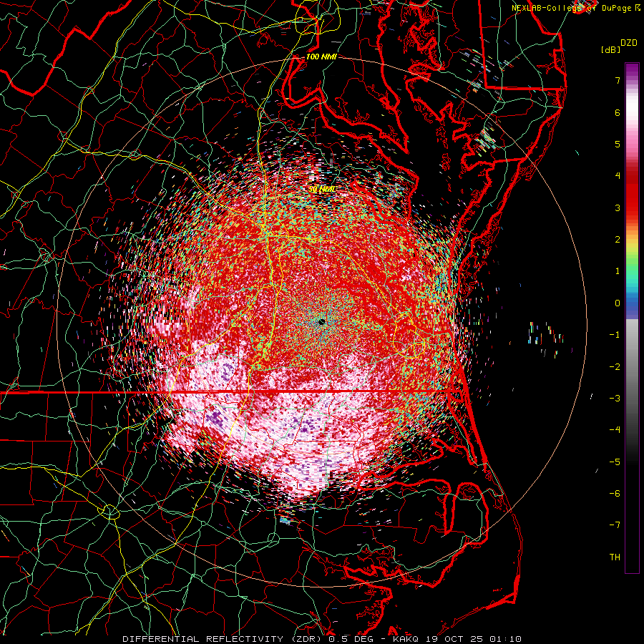The height and width of the screenshot is (644, 644).
Task: Click the -7 value on the color scale
Action: click(x=615, y=525)
